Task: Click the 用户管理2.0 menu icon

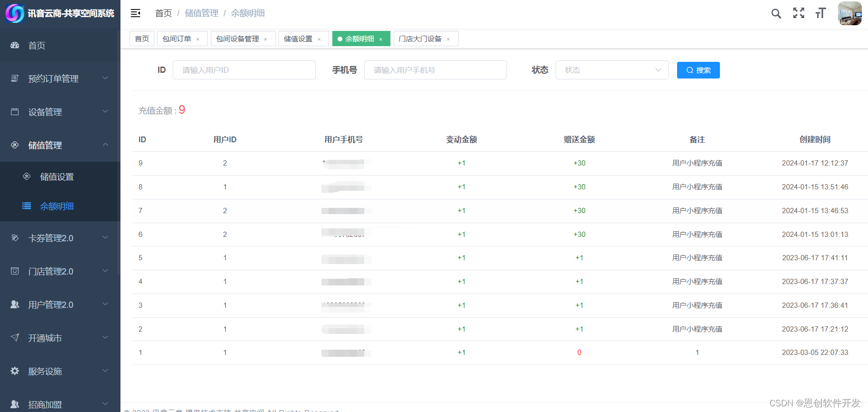Action: click(15, 304)
